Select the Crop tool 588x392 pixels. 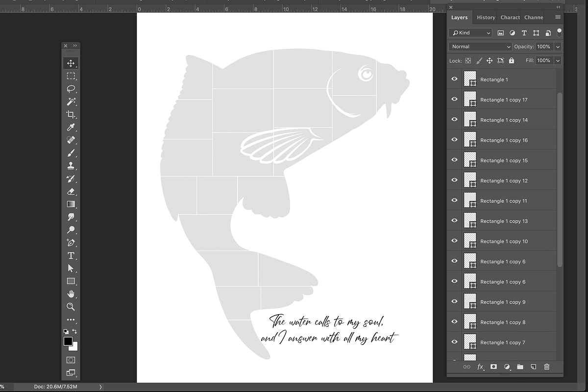coord(71,115)
